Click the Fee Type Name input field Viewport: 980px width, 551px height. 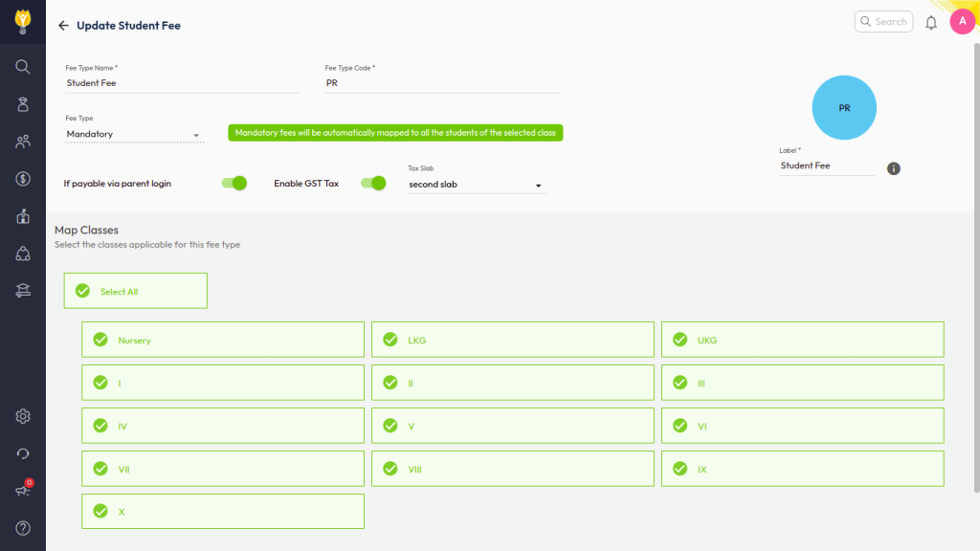pyautogui.click(x=182, y=83)
